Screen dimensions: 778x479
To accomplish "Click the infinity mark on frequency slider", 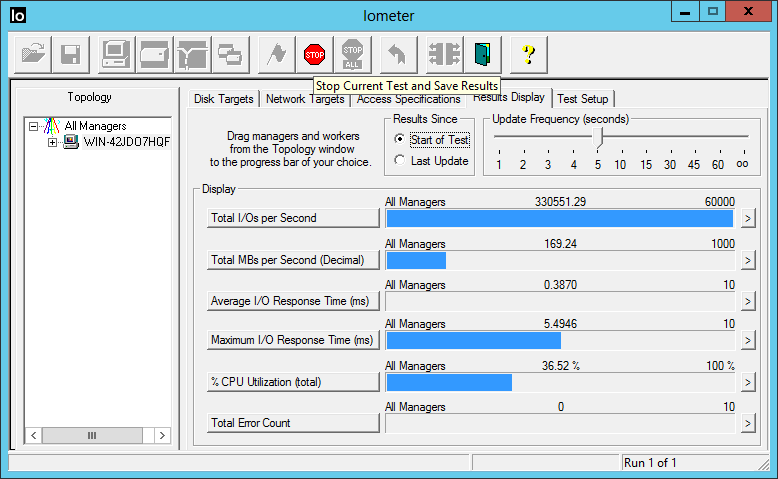I will 742,164.
